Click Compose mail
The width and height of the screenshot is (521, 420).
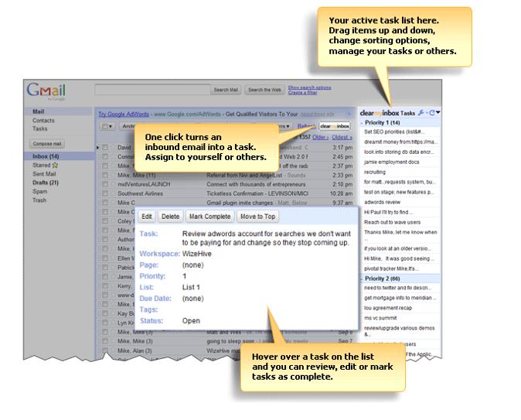tap(47, 144)
